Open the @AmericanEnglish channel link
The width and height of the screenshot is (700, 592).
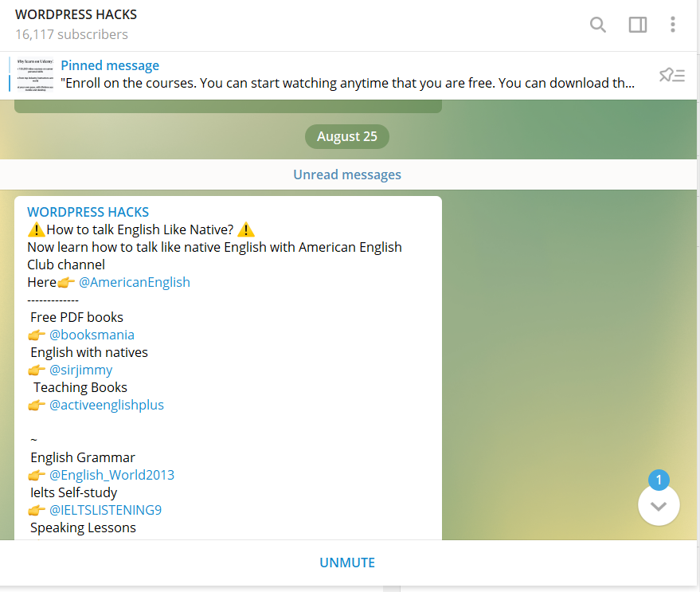coord(135,282)
